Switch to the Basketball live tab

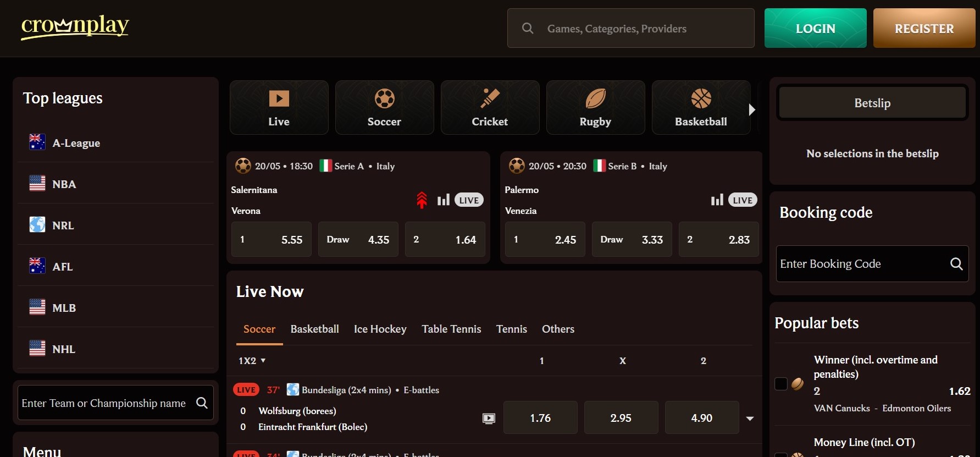pos(314,329)
